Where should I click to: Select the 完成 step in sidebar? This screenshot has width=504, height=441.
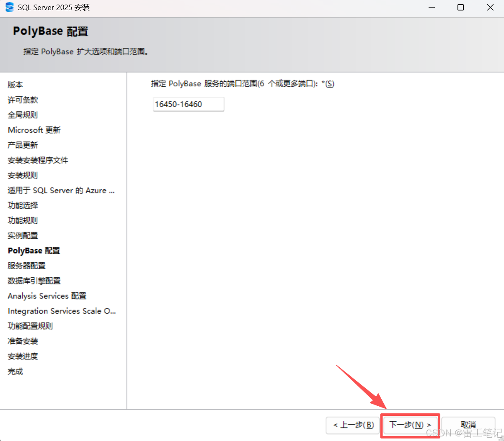pos(16,371)
